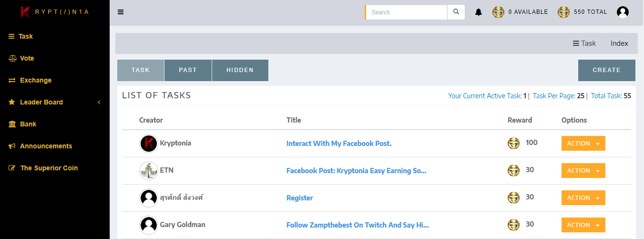Open the notifications bell
This screenshot has width=644, height=239.
[x=479, y=12]
